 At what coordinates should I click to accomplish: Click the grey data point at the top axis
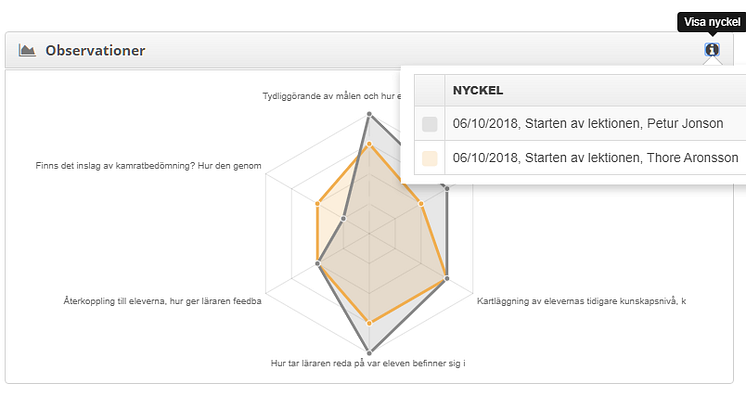369,114
